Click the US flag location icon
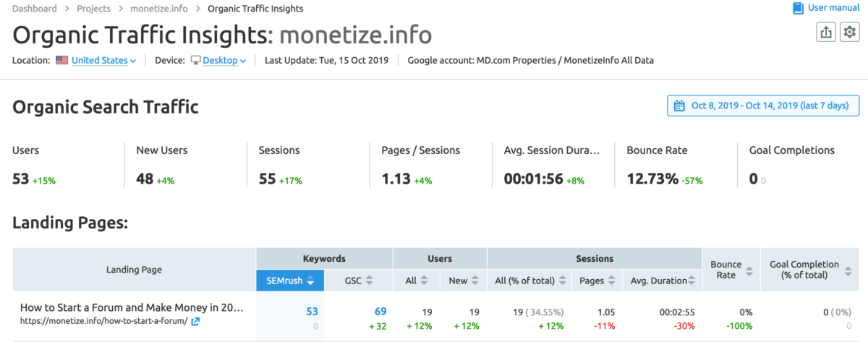The width and height of the screenshot is (868, 342). pyautogui.click(x=62, y=61)
